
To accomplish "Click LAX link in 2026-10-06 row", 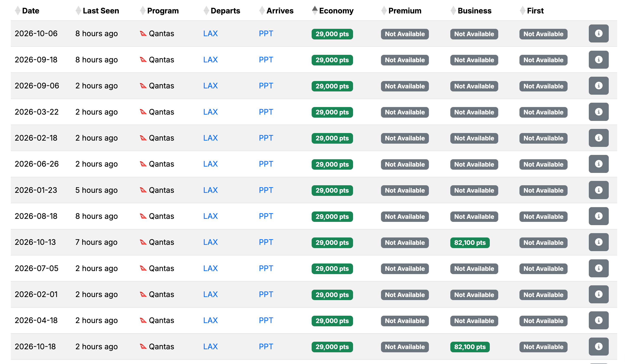I will (210, 33).
